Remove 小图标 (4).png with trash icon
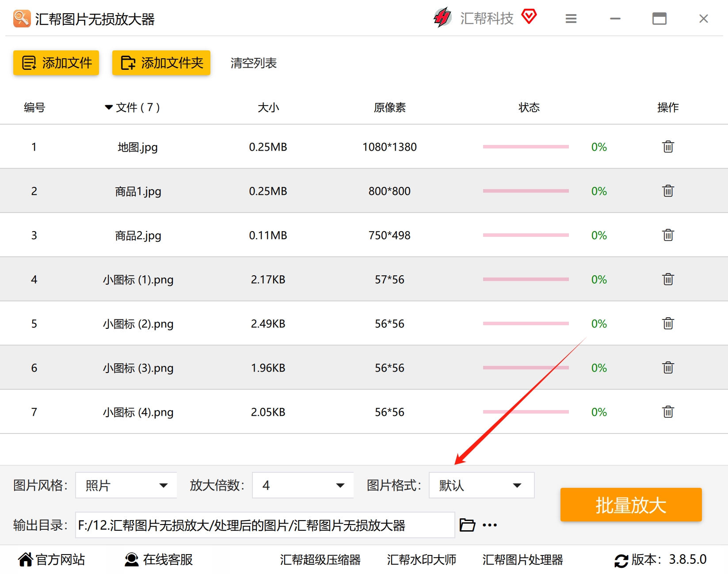 (x=668, y=412)
